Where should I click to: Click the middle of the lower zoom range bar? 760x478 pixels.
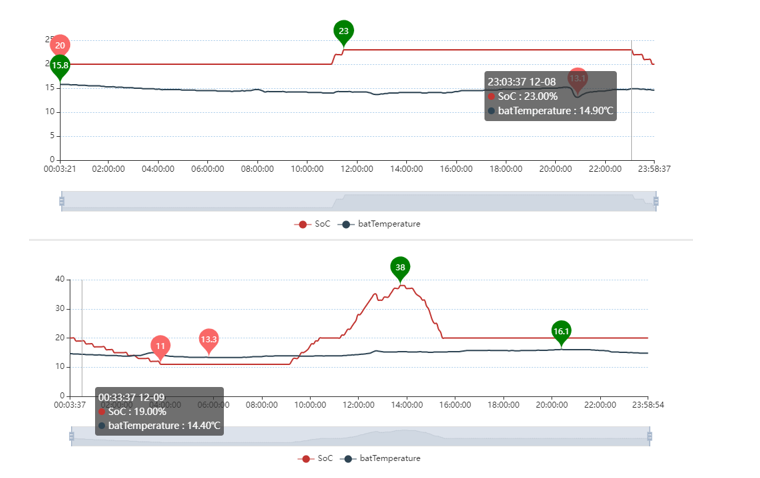pyautogui.click(x=360, y=436)
